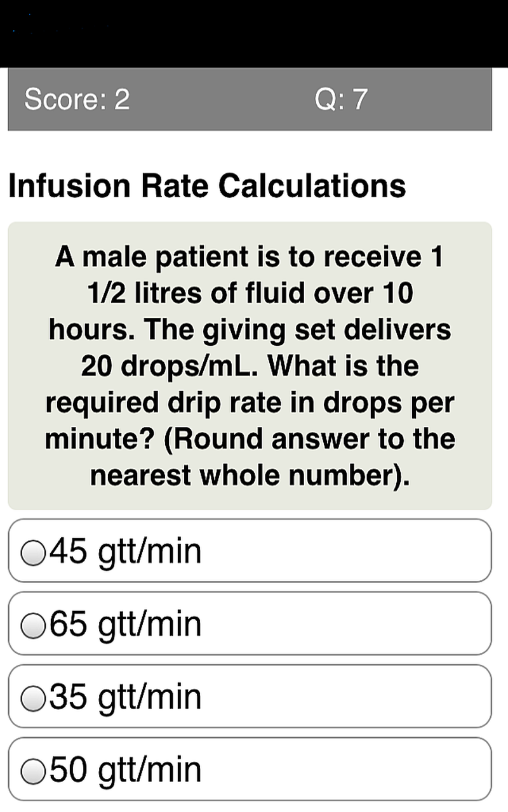Tap the third answer row
The width and height of the screenshot is (508, 812).
click(x=251, y=696)
